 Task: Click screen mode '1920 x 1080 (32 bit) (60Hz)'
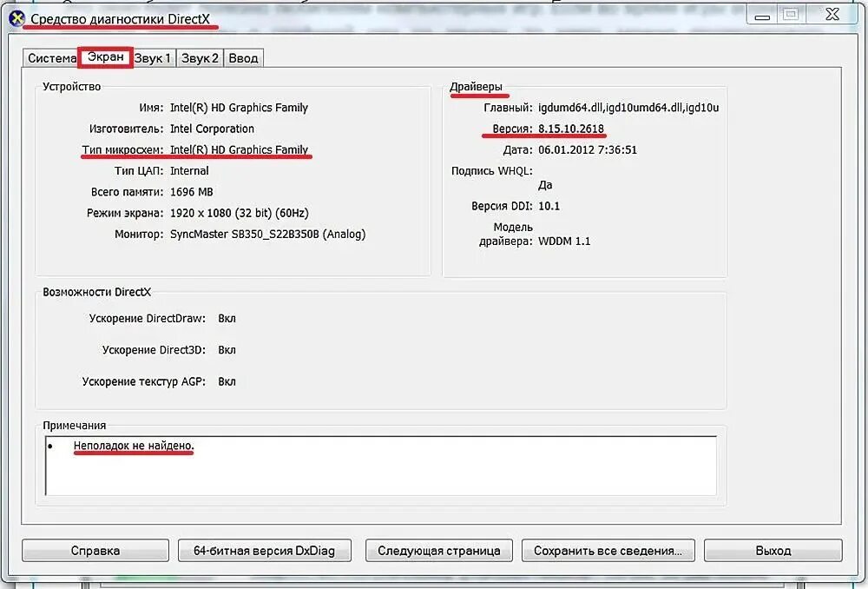click(x=240, y=213)
